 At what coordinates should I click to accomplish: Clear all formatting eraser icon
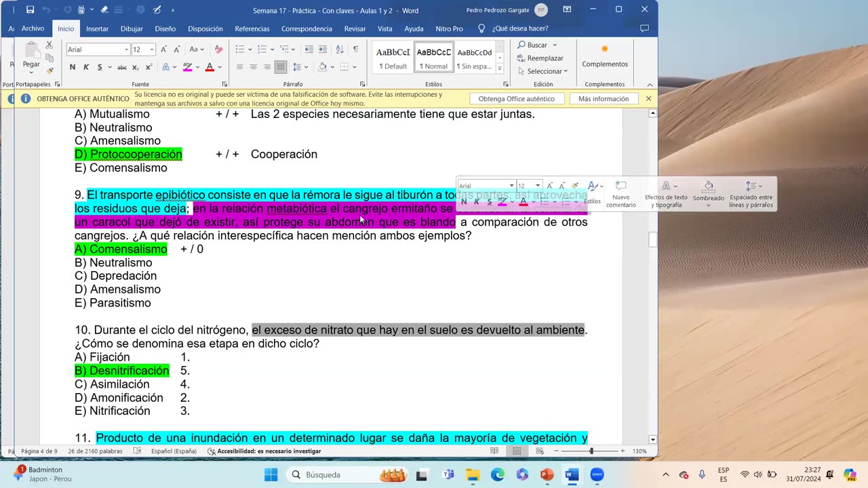pyautogui.click(x=218, y=49)
